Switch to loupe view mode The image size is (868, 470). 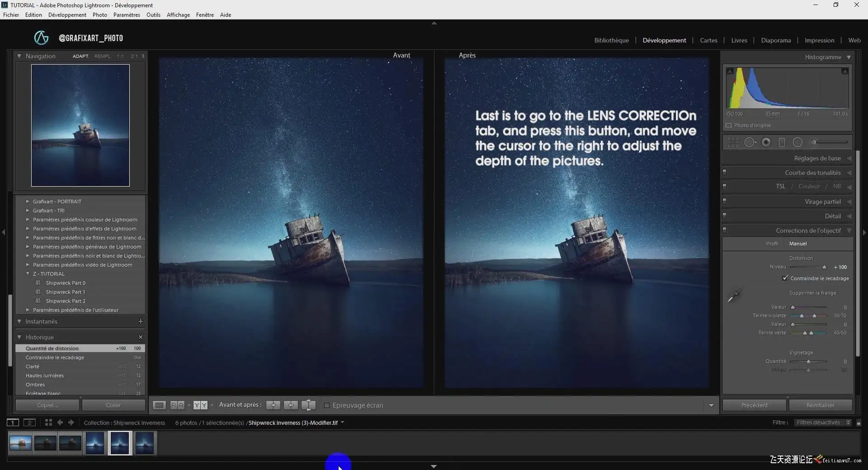point(159,405)
